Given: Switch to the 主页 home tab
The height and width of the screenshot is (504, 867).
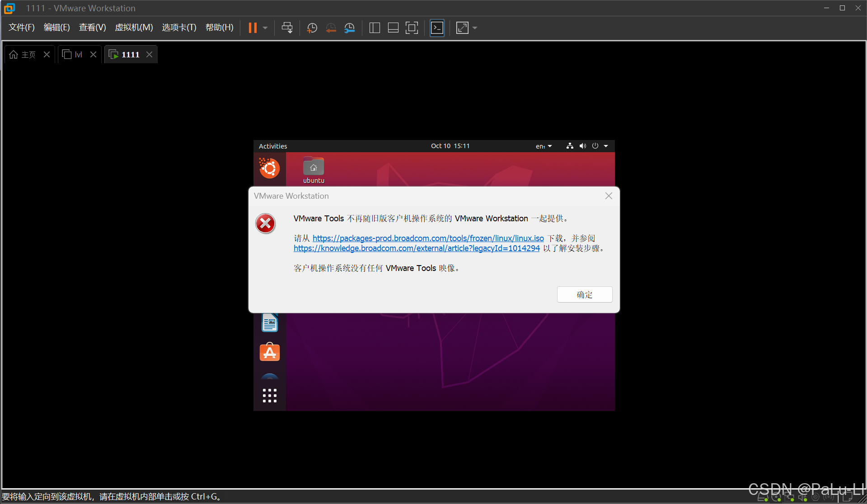Looking at the screenshot, I should point(23,55).
